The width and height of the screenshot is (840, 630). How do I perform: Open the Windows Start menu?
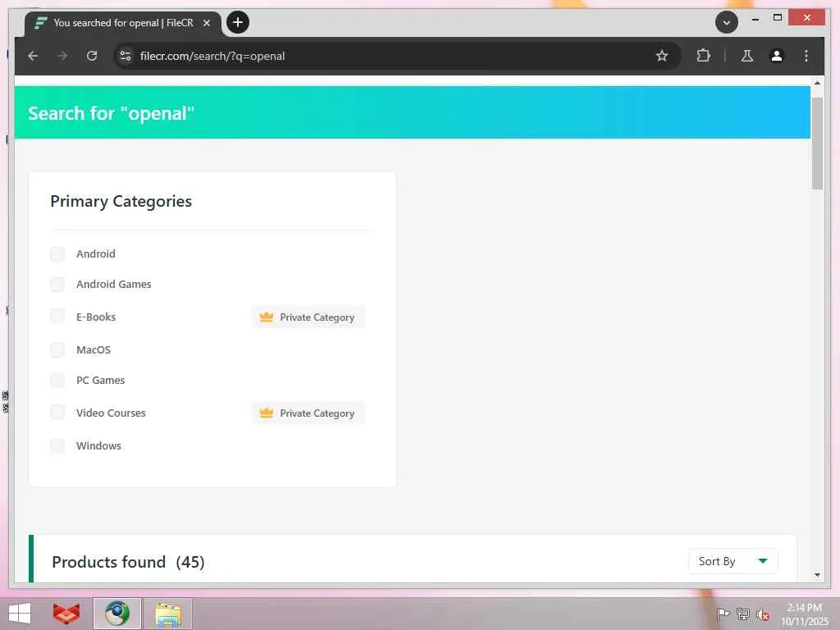click(20, 614)
